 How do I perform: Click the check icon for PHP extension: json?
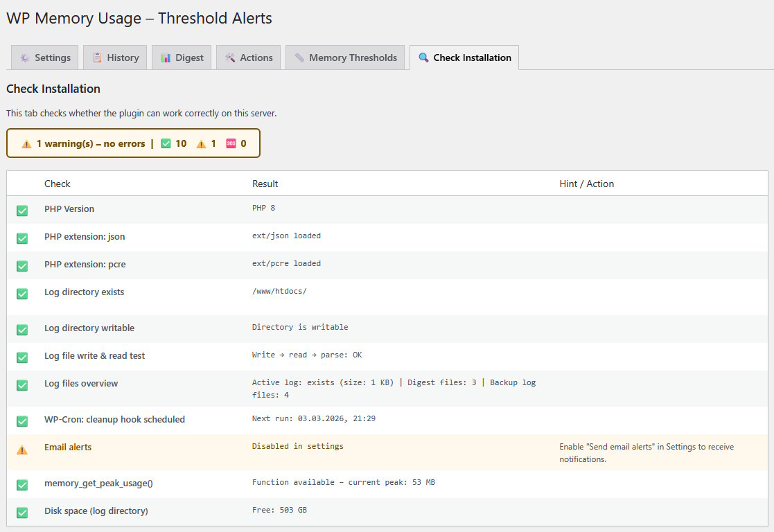tap(22, 238)
